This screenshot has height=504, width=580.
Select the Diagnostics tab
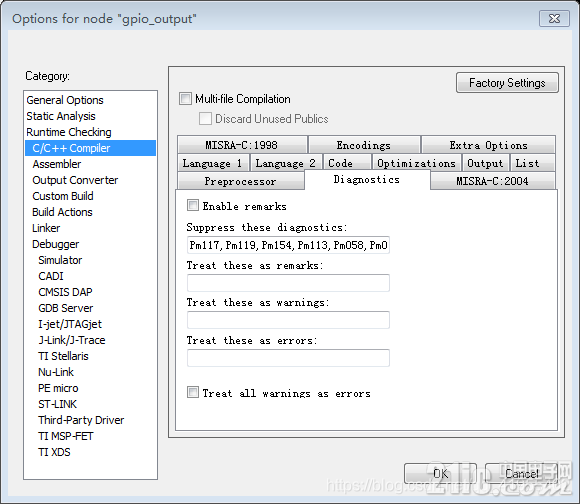(x=367, y=180)
